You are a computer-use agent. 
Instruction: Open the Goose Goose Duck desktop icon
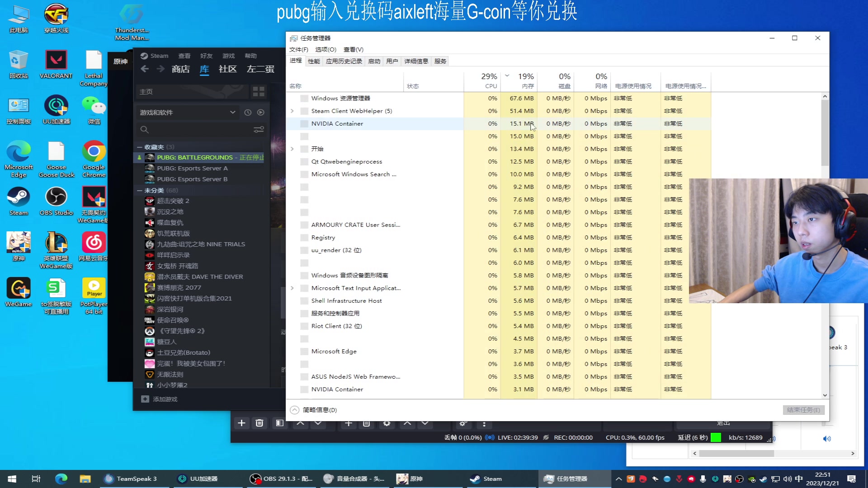point(56,159)
